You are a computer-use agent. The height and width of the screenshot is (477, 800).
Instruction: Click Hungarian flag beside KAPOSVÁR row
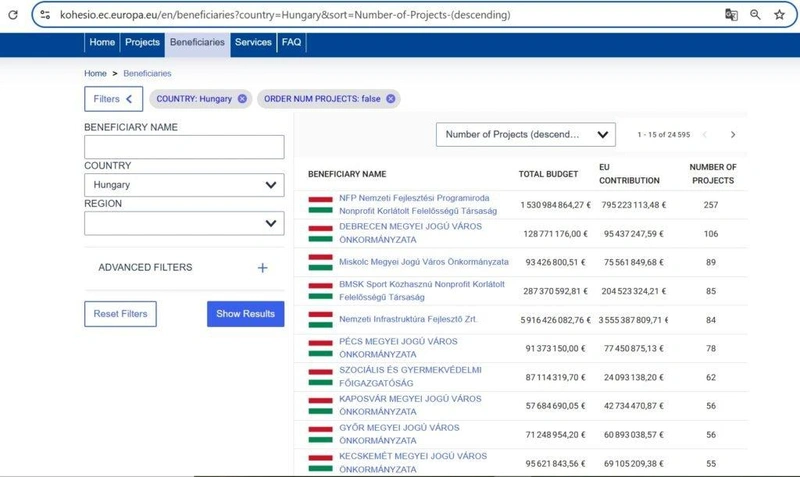pyautogui.click(x=320, y=406)
